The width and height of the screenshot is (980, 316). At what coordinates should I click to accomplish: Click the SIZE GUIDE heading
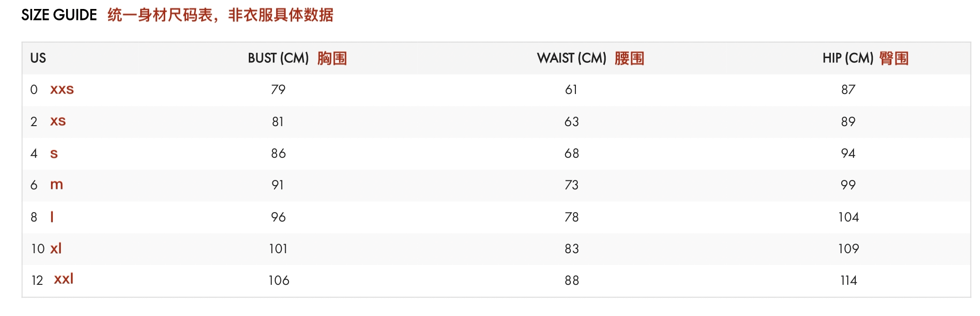point(59,15)
